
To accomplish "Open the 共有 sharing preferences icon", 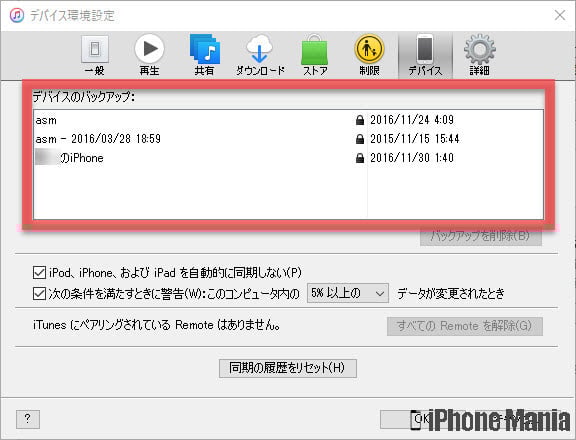I will [204, 56].
